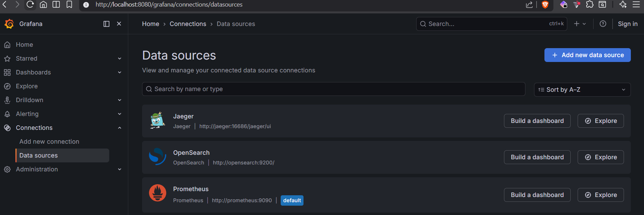Click the Connections icon
This screenshot has width=644, height=215.
click(7, 128)
